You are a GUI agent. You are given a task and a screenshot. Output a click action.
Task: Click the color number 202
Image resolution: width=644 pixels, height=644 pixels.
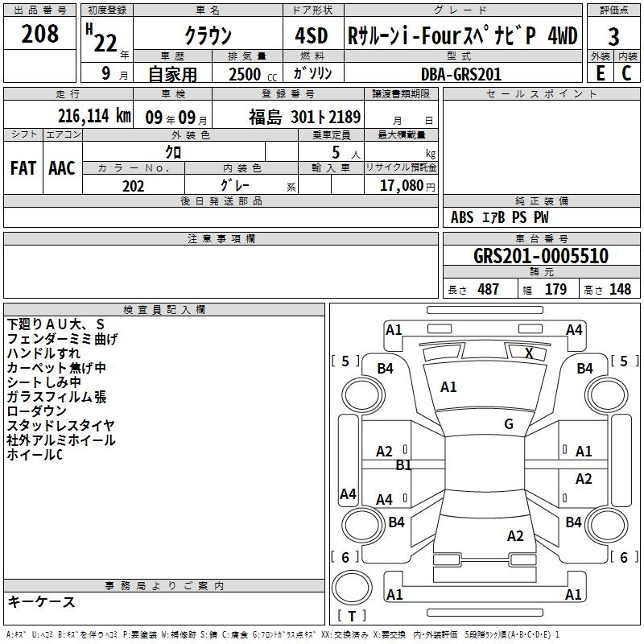[133, 186]
